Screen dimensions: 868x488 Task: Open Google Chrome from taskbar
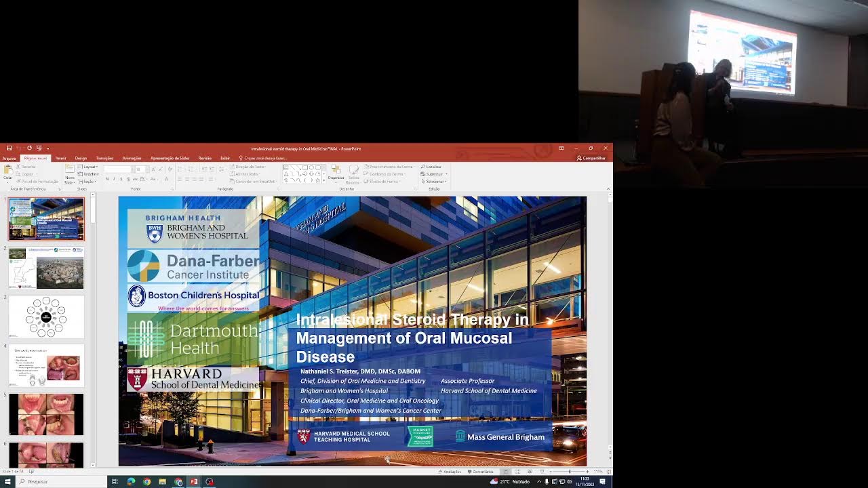coord(146,482)
